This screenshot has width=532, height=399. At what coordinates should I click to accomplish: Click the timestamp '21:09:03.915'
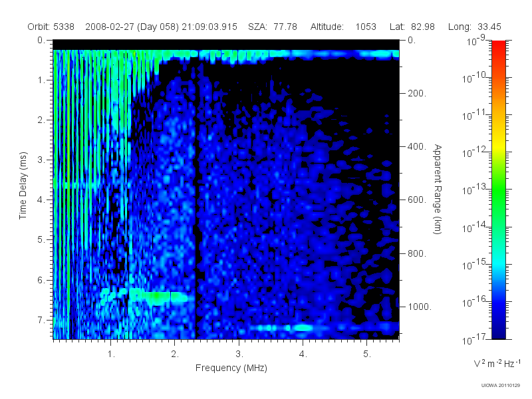click(x=209, y=27)
